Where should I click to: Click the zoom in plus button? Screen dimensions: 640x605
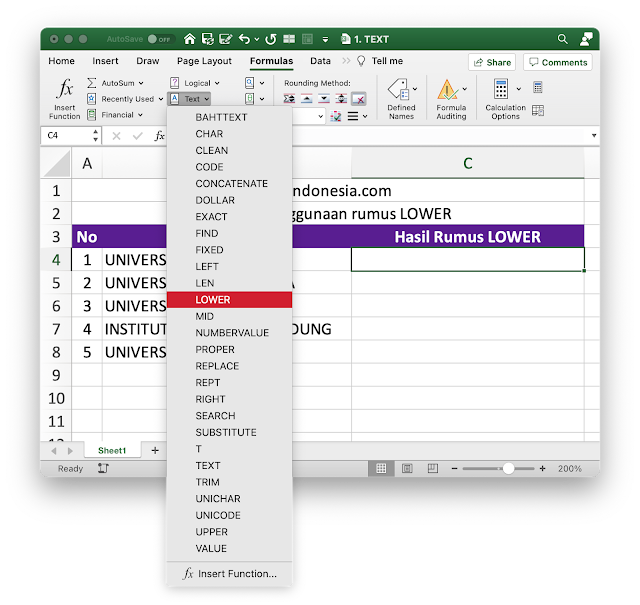(542, 468)
